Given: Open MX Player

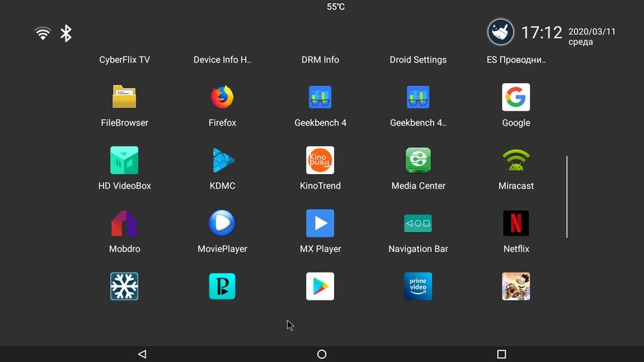Looking at the screenshot, I should tap(320, 223).
